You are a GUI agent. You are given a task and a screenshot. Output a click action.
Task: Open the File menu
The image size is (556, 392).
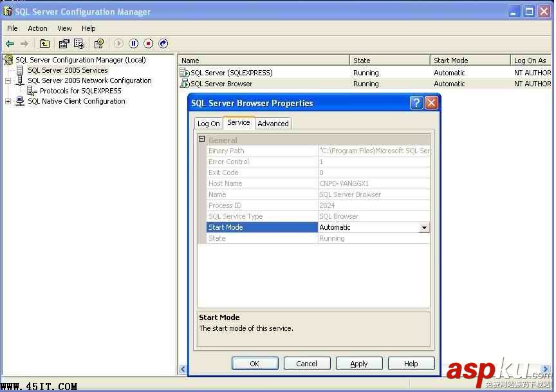[12, 28]
